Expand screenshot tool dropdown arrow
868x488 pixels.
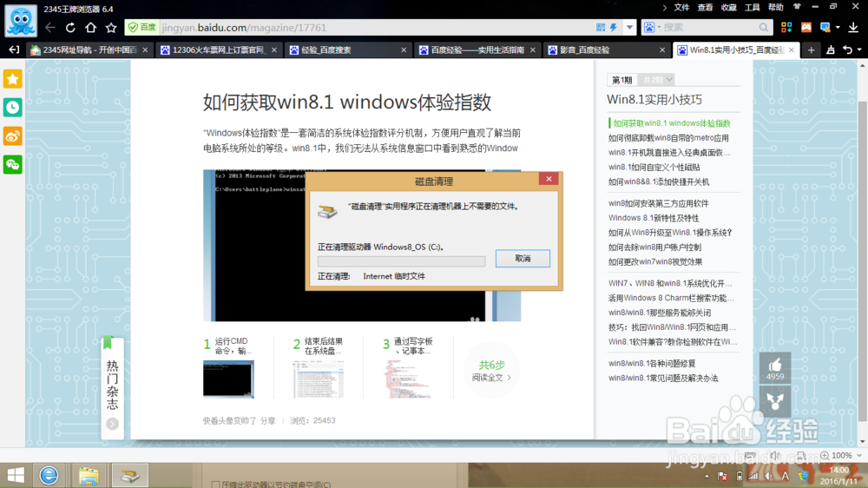pos(838,27)
